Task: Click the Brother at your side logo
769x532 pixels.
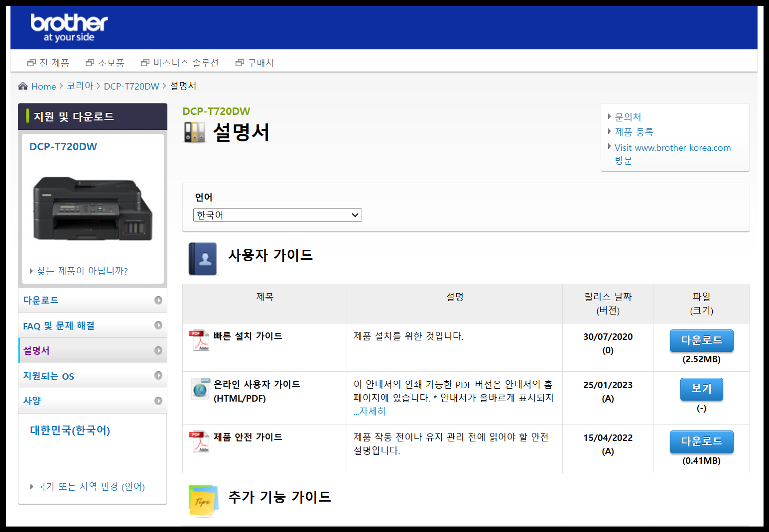Action: click(69, 28)
